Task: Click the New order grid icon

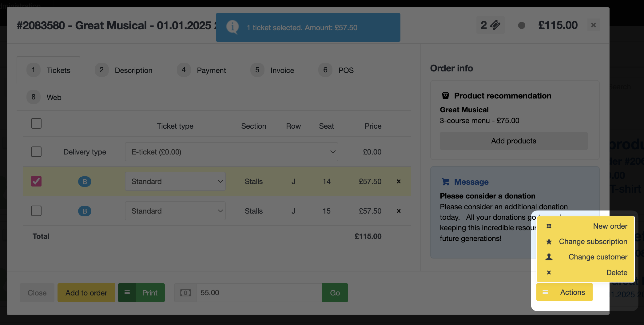Action: [549, 226]
